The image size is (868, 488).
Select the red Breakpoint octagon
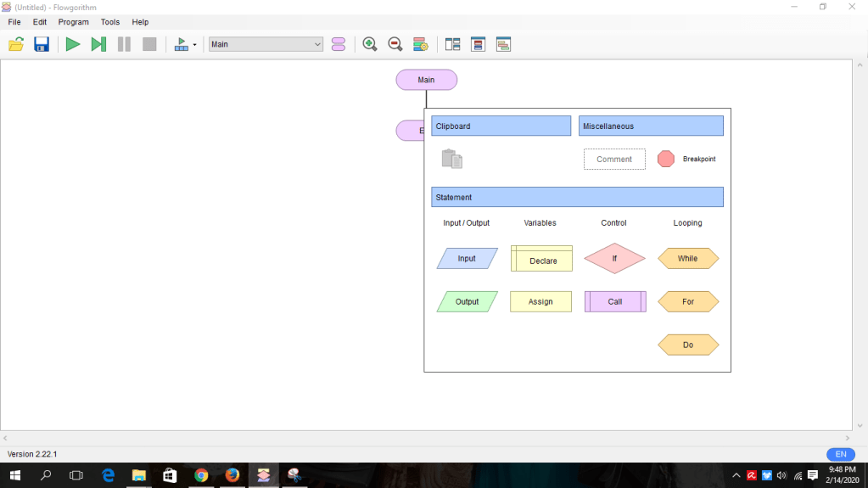point(666,159)
